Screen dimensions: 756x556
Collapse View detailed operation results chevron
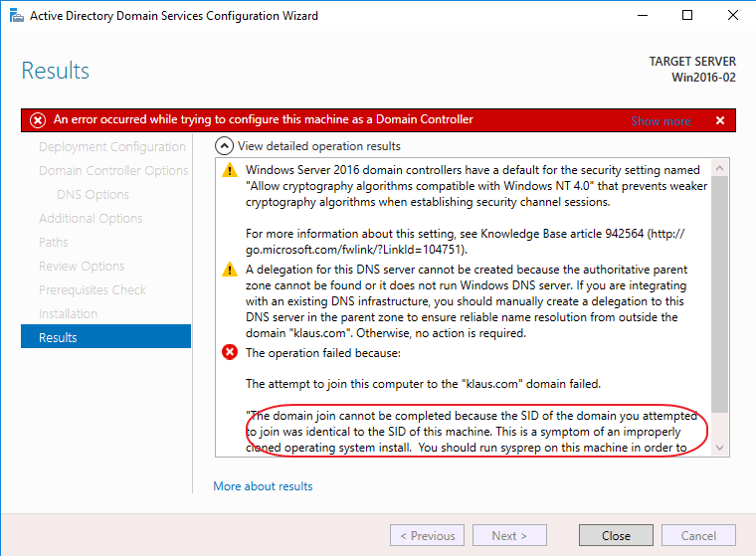(225, 146)
